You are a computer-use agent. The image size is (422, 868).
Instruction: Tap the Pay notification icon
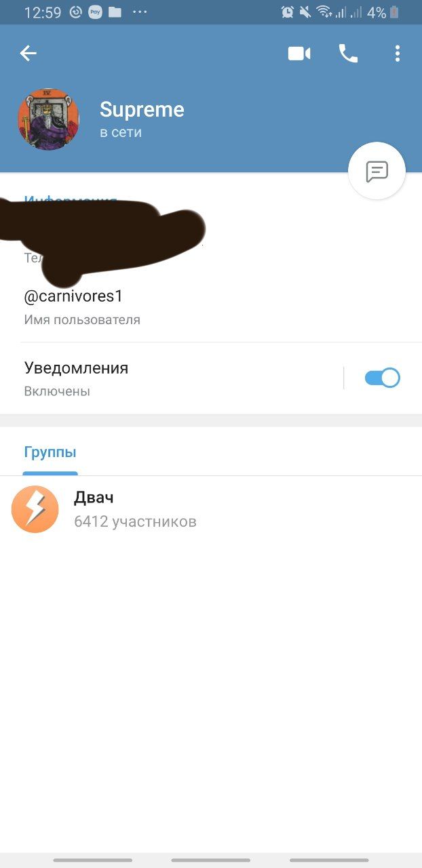[x=95, y=12]
